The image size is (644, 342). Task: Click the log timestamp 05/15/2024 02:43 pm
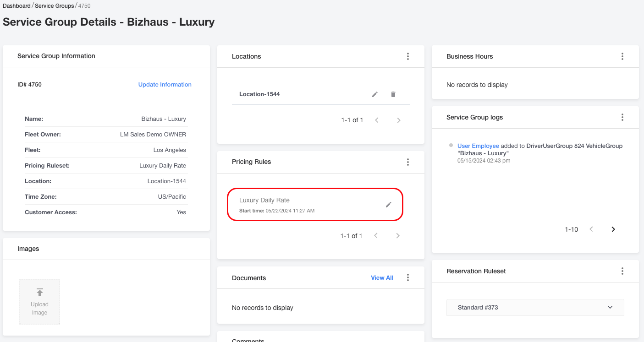click(x=484, y=161)
